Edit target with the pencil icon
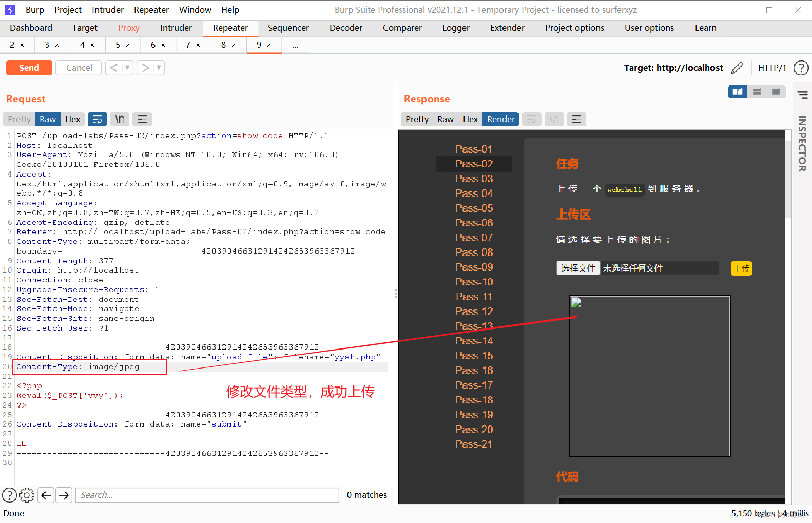The image size is (812, 523). 737,68
